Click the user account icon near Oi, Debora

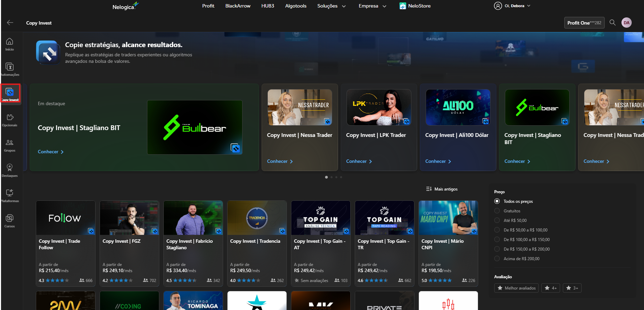pyautogui.click(x=498, y=6)
